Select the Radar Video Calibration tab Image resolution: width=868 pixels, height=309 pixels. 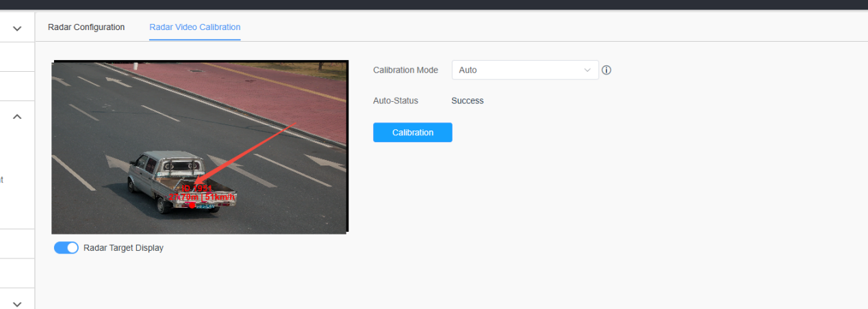pyautogui.click(x=195, y=27)
